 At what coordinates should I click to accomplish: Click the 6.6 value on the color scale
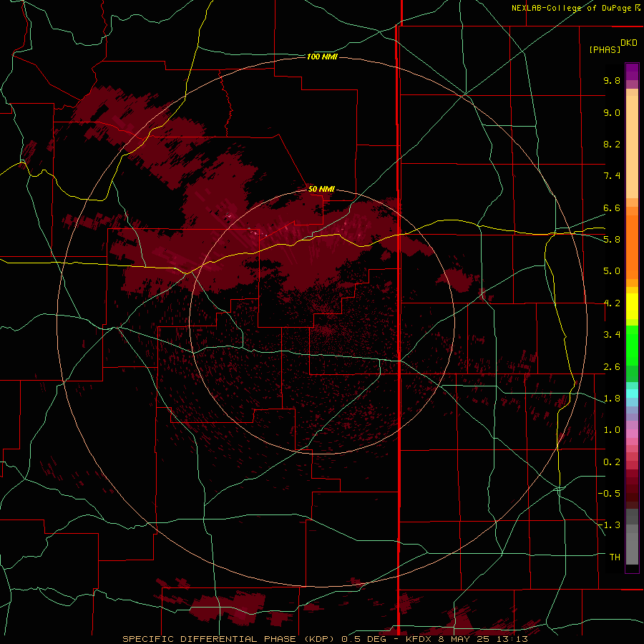[612, 208]
